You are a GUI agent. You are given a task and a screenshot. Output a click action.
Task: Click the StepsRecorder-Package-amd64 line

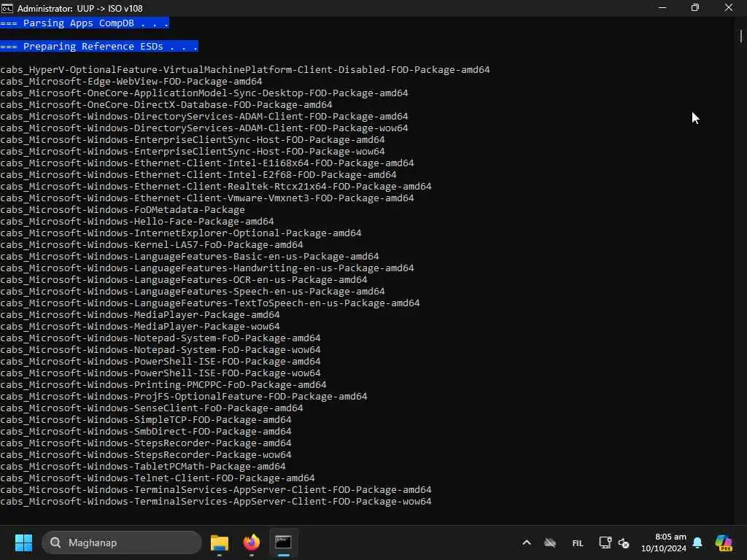[x=146, y=443]
